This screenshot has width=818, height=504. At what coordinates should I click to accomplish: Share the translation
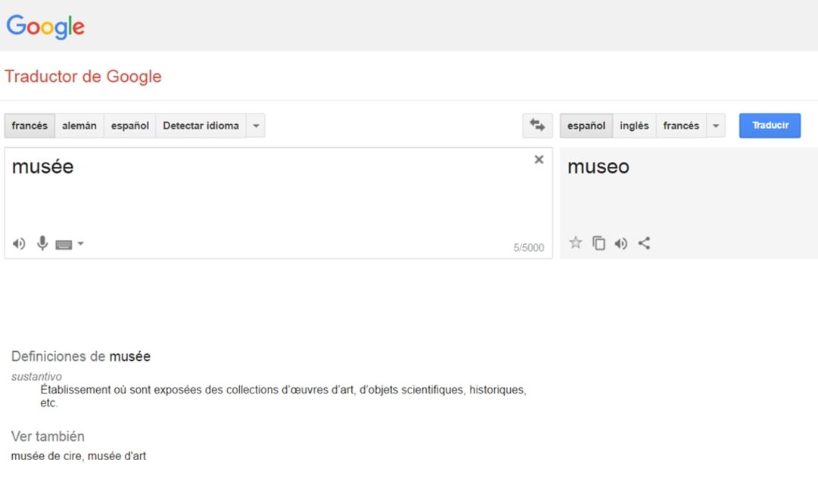[644, 243]
